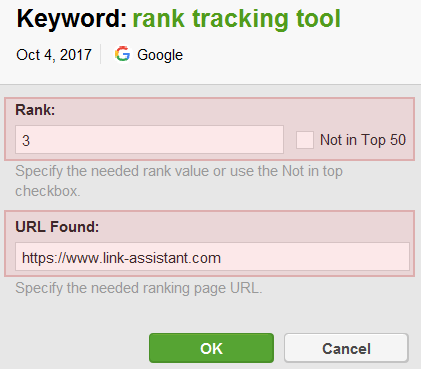Place cursor after link-assistant.com URL text
Viewport: 421px width, 369px height.
tap(221, 258)
